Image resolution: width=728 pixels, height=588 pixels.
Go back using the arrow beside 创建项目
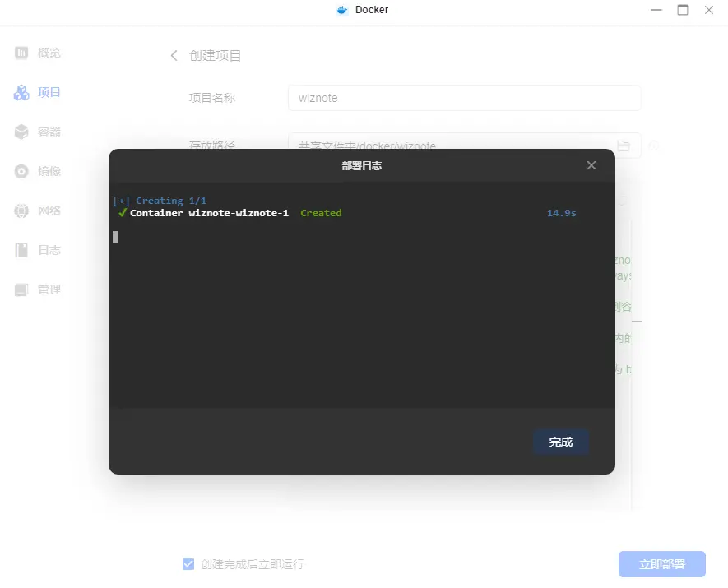click(x=174, y=56)
